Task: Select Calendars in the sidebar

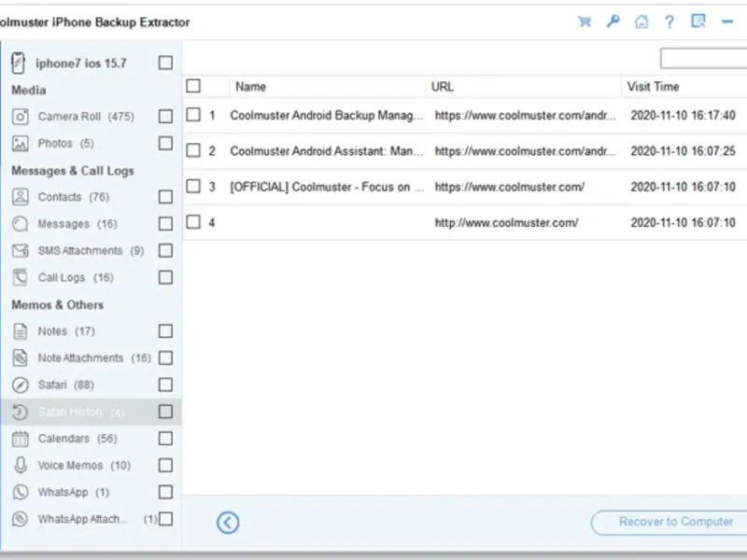Action: 63,439
